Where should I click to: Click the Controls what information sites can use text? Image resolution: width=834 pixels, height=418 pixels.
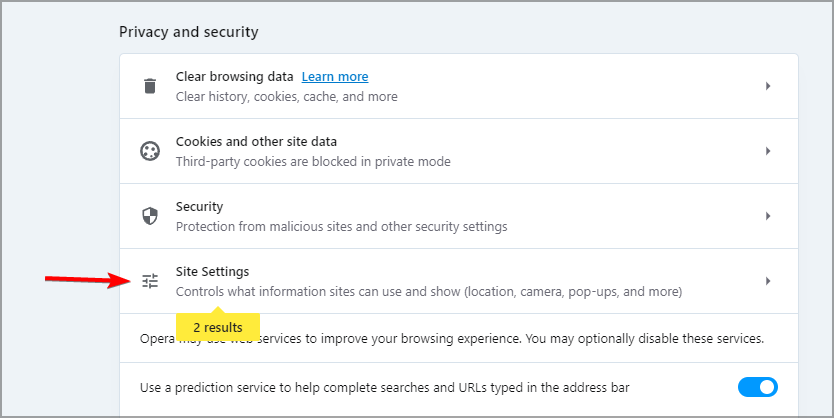click(x=429, y=291)
